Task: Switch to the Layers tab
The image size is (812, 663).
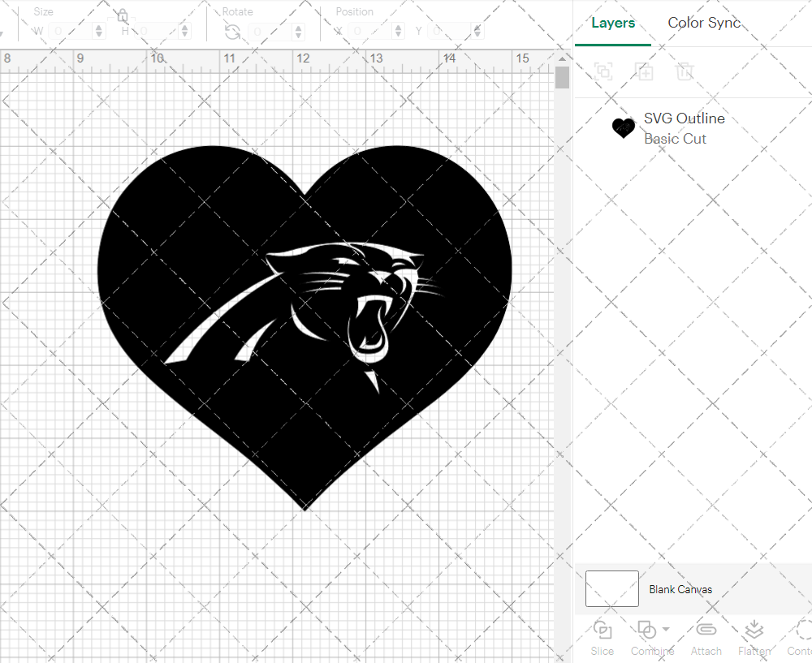Action: click(x=613, y=24)
